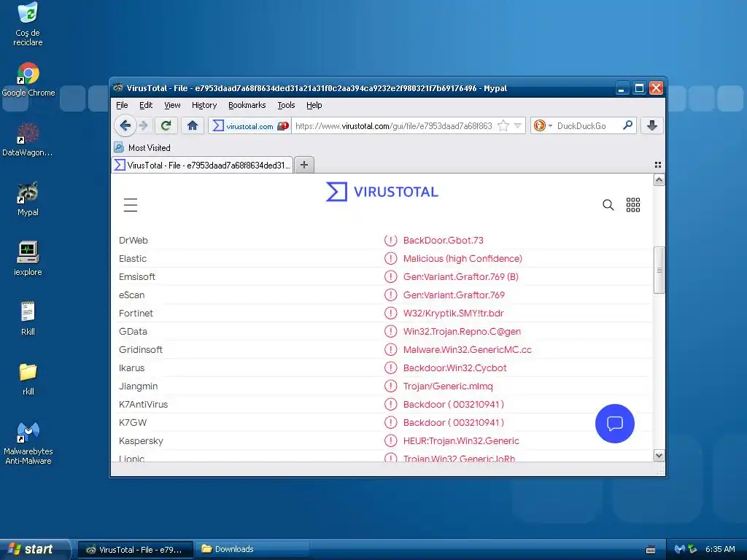Select the Rkill text file icon
This screenshot has height=560, width=747.
pos(28,319)
